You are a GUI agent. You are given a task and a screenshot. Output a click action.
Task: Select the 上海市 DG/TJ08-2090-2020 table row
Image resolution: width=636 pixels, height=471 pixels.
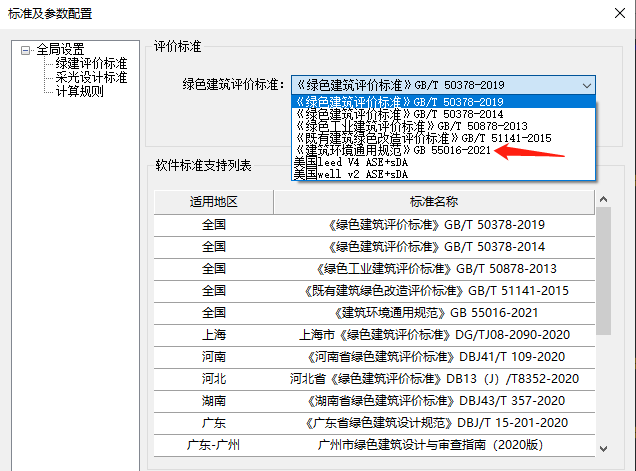[x=374, y=335]
